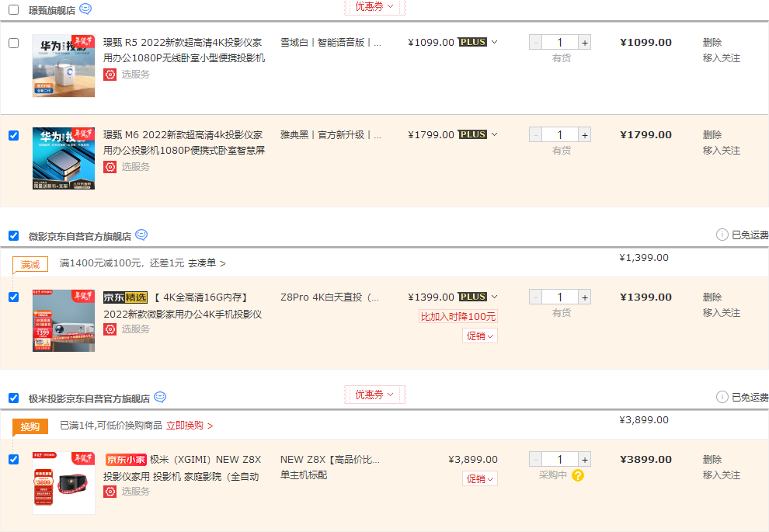Image resolution: width=769 pixels, height=532 pixels.
Task: Click quantity field for 璟甄 R5 projector
Action: pyautogui.click(x=560, y=43)
